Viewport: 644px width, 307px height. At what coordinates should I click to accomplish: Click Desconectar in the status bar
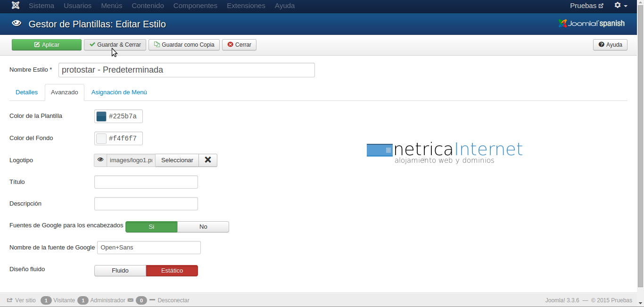tap(173, 300)
